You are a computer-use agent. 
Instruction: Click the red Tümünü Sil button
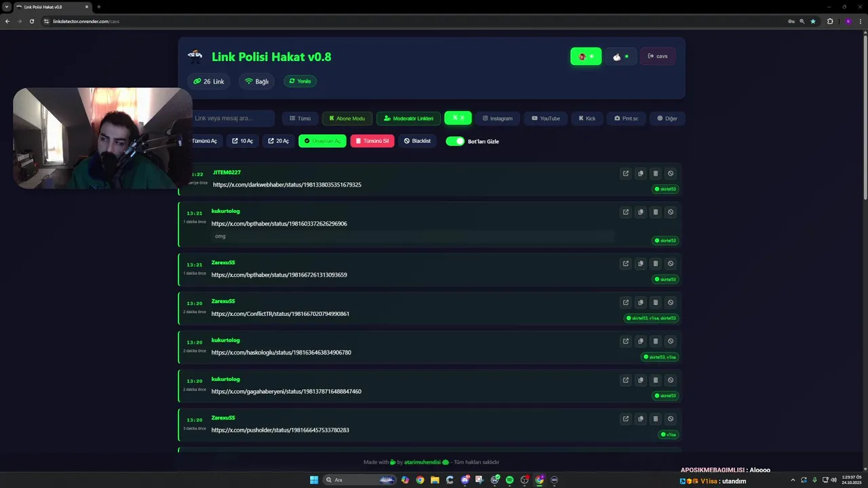point(372,141)
